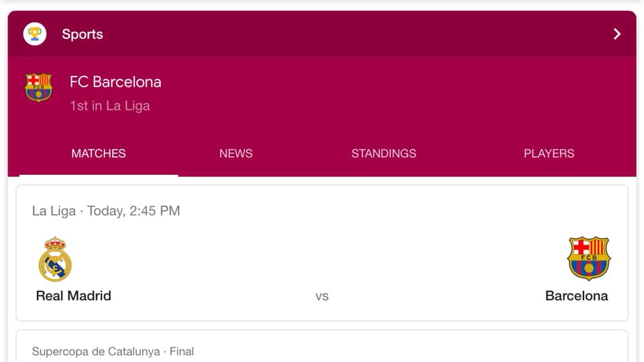Click the "Today, 2:45 PM" kickoff time
Image resolution: width=644 pixels, height=362 pixels.
[133, 211]
